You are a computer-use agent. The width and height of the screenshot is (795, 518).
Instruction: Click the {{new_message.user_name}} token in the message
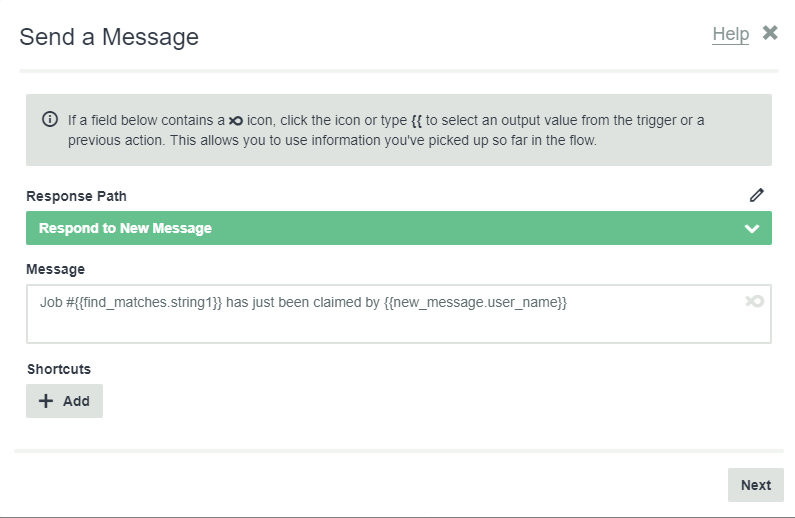click(475, 302)
